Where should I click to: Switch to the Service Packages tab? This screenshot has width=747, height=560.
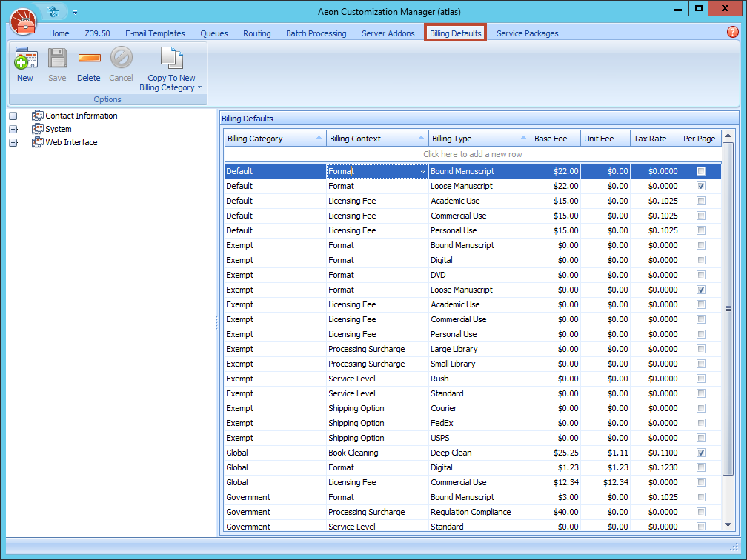[x=527, y=33]
